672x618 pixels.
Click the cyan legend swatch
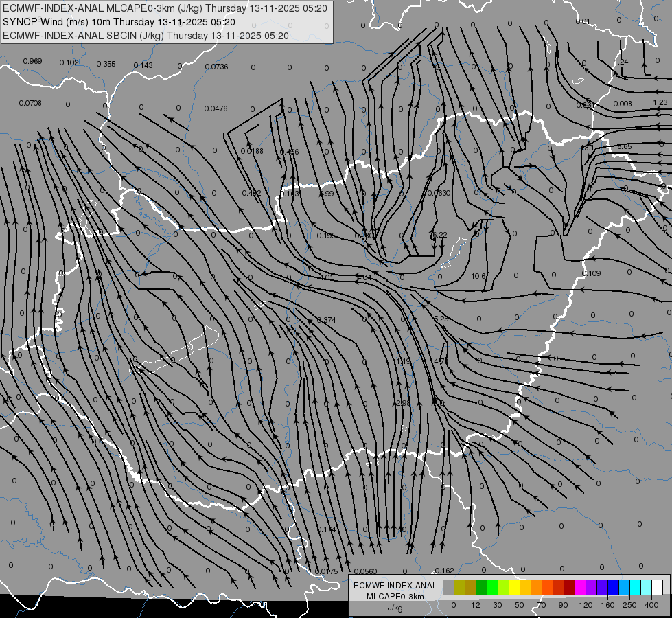click(635, 587)
